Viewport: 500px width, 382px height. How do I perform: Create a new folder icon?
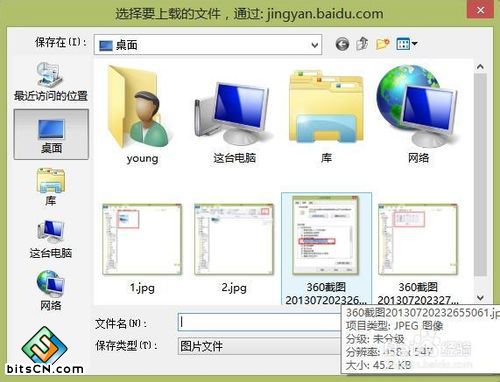pyautogui.click(x=383, y=44)
